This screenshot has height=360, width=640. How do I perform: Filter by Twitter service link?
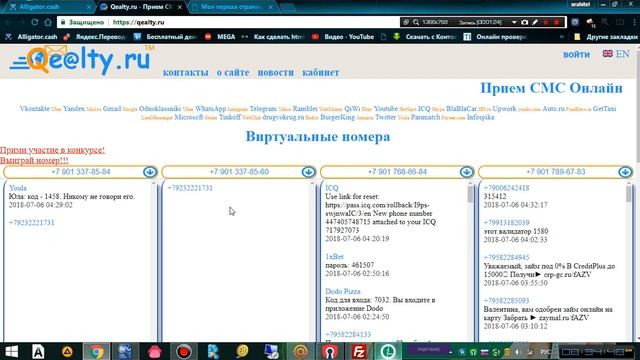pos(385,117)
